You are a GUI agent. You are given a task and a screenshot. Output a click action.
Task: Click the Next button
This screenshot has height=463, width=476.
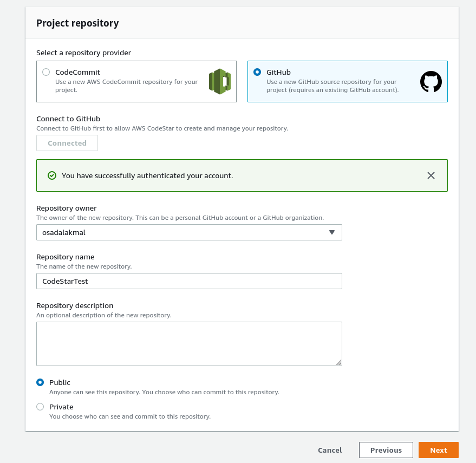438,450
